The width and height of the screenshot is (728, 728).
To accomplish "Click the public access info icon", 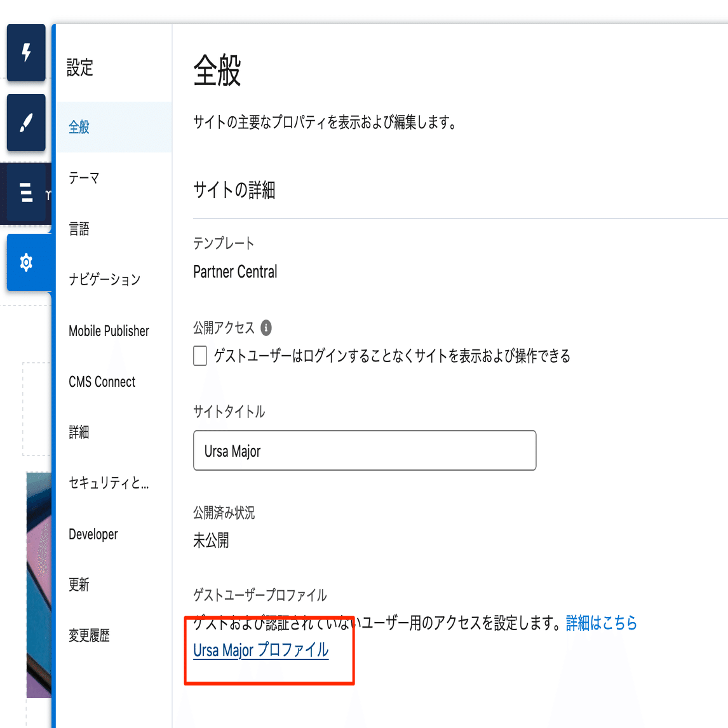I will pos(266,328).
